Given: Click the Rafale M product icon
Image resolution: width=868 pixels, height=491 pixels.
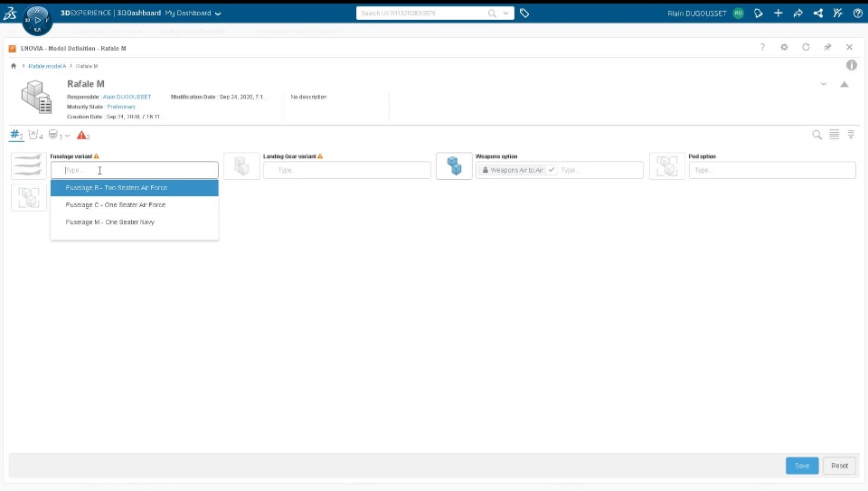Looking at the screenshot, I should coord(36,97).
